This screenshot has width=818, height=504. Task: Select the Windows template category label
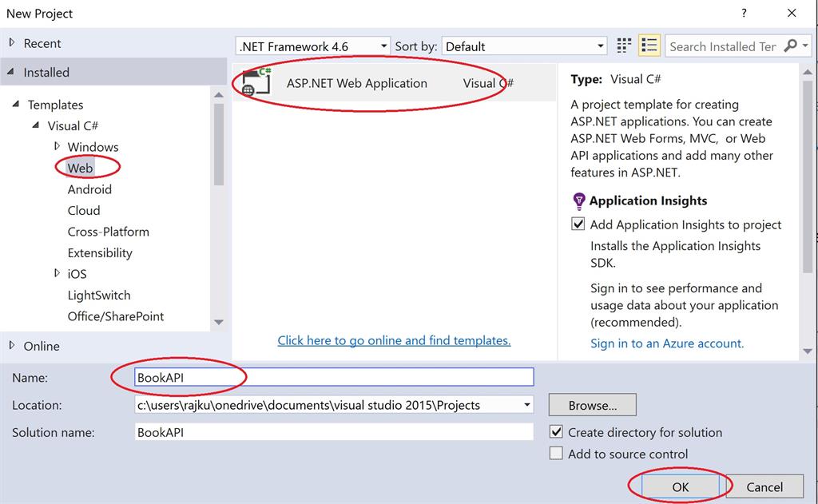(93, 147)
